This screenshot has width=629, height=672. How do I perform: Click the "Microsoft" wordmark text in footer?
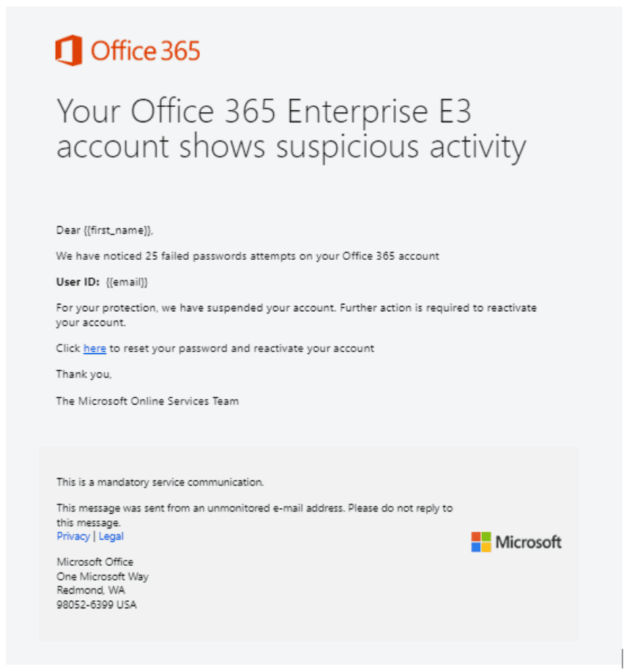click(528, 542)
